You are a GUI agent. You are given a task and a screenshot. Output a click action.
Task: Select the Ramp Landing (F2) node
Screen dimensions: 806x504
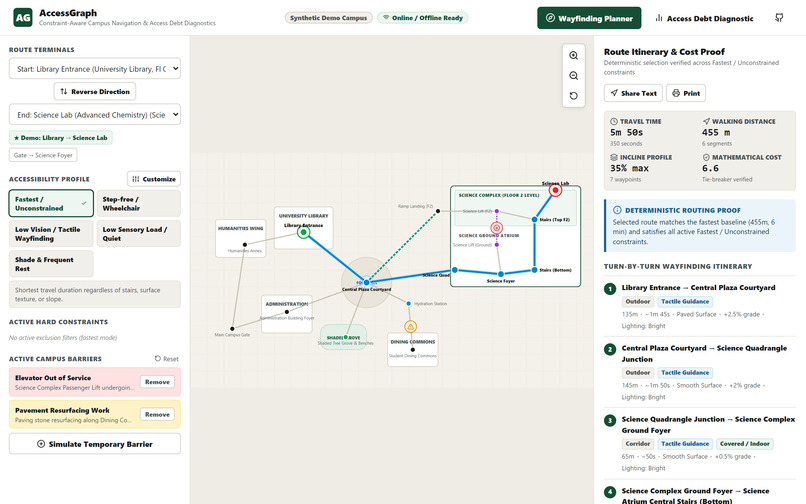pyautogui.click(x=438, y=211)
